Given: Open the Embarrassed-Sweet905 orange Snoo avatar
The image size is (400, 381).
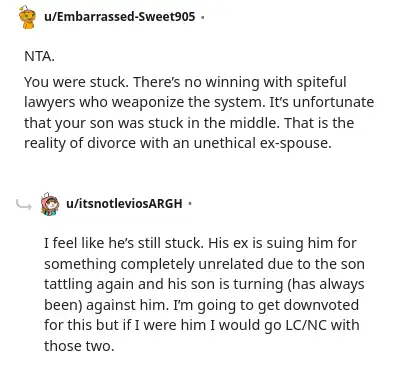Looking at the screenshot, I should click(x=27, y=17).
